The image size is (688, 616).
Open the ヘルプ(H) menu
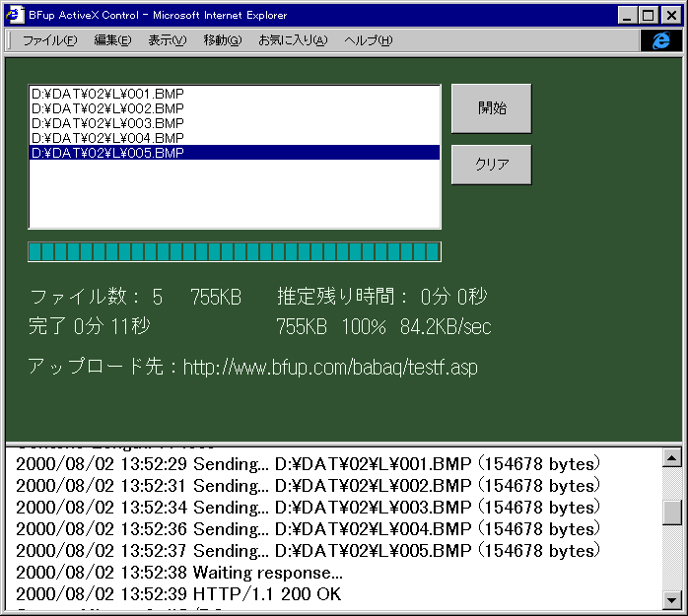pos(368,40)
